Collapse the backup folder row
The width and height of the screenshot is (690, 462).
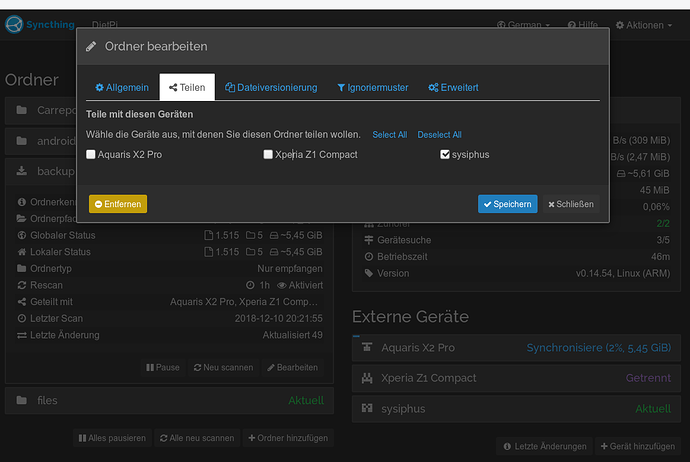[40, 171]
